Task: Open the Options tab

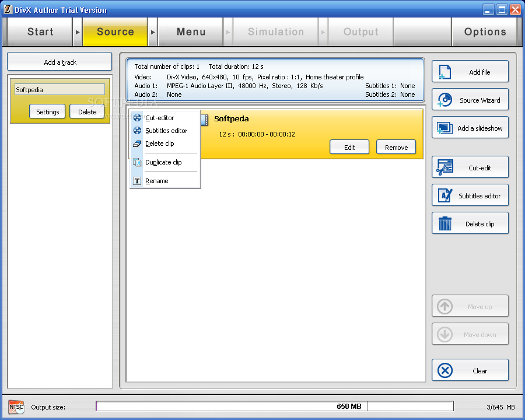Action: pos(485,32)
